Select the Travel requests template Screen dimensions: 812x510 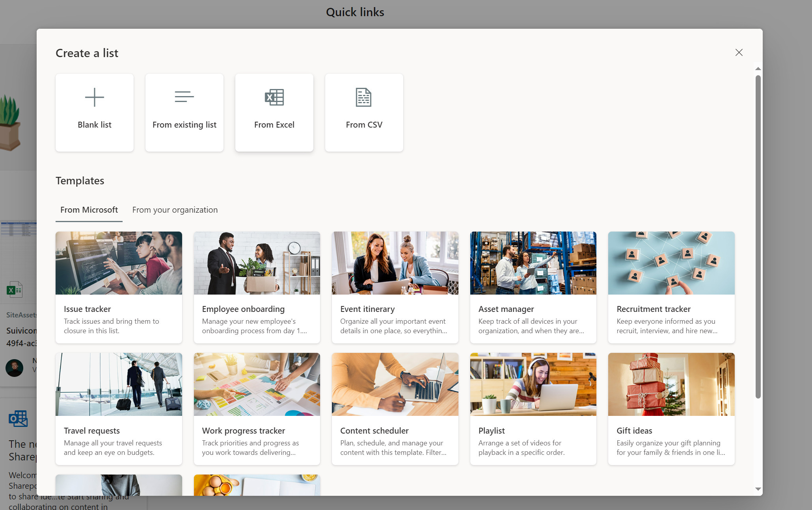[x=119, y=409]
